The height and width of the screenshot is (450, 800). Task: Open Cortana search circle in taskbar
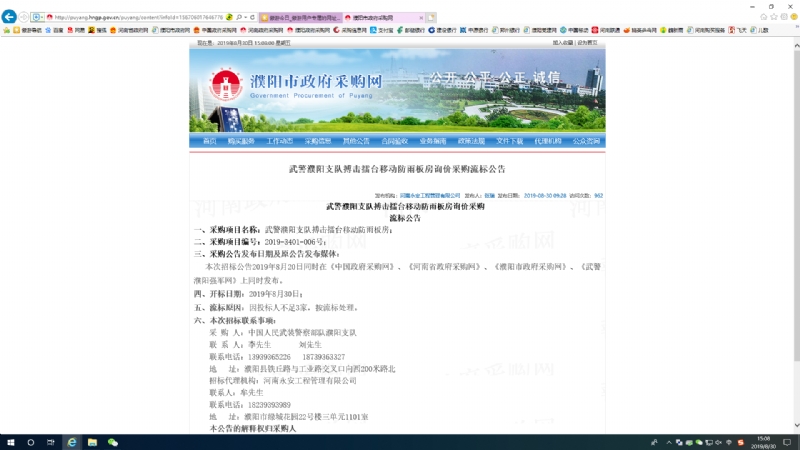pyautogui.click(x=31, y=442)
